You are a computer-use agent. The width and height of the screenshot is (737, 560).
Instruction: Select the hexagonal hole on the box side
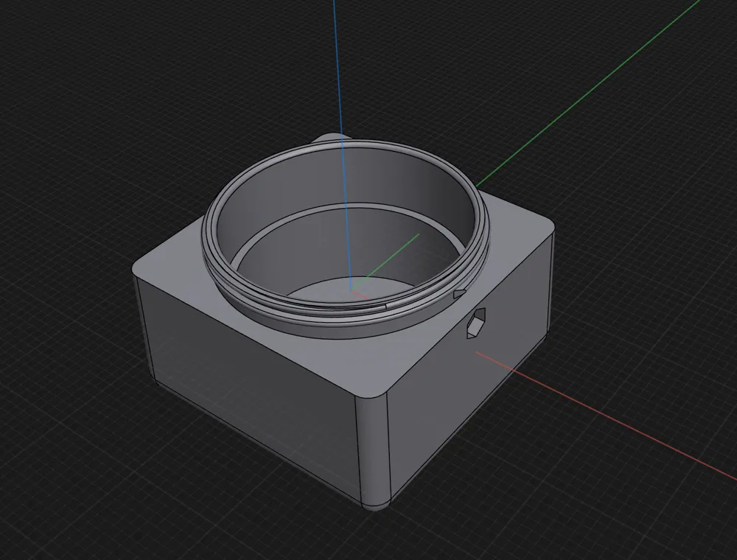[475, 323]
